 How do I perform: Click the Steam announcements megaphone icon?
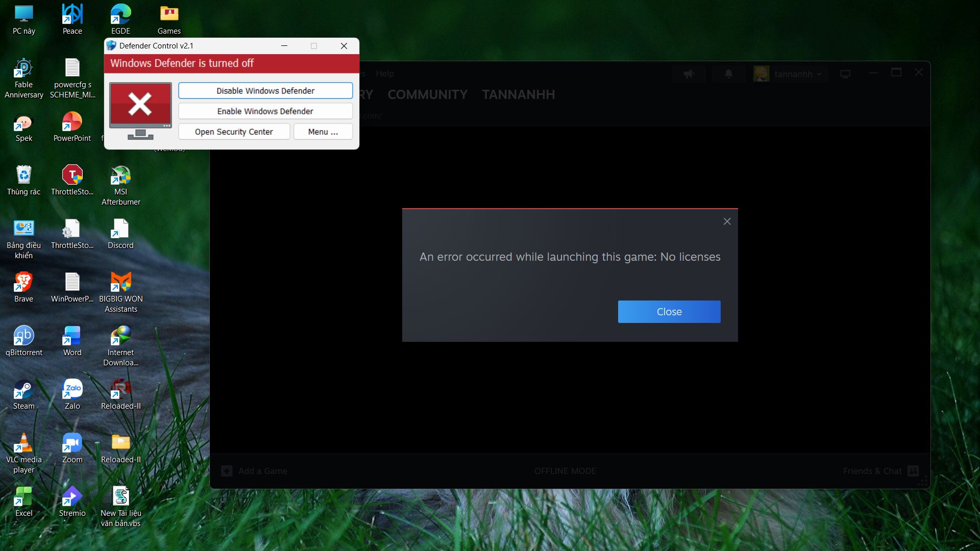point(689,74)
